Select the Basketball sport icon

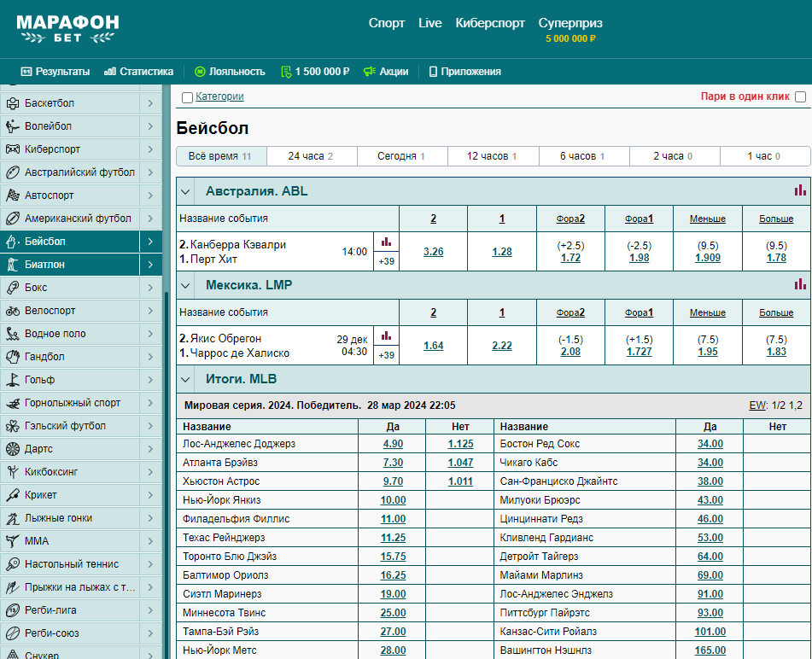(13, 103)
